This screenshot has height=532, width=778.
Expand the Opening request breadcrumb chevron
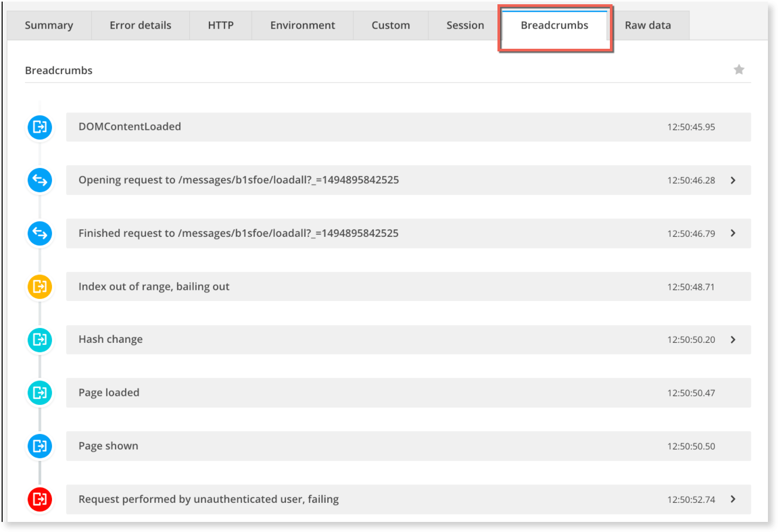(733, 180)
